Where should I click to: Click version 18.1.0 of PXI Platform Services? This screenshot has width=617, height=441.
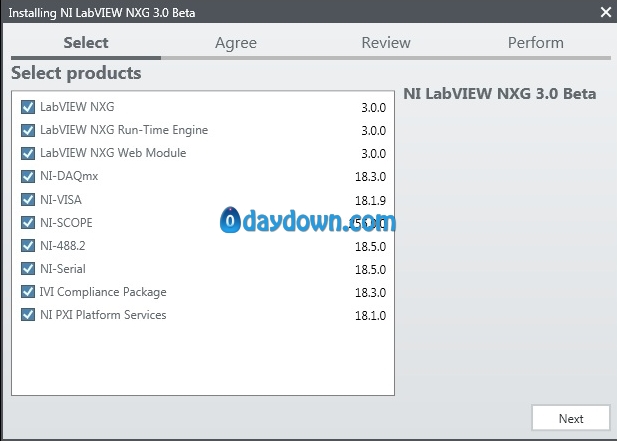tap(370, 316)
